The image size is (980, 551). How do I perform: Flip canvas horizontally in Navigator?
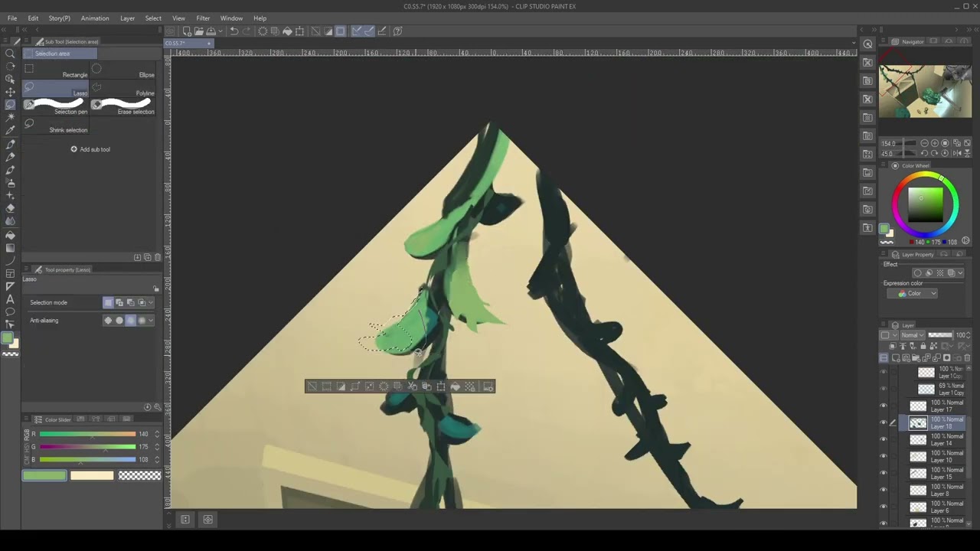[956, 153]
